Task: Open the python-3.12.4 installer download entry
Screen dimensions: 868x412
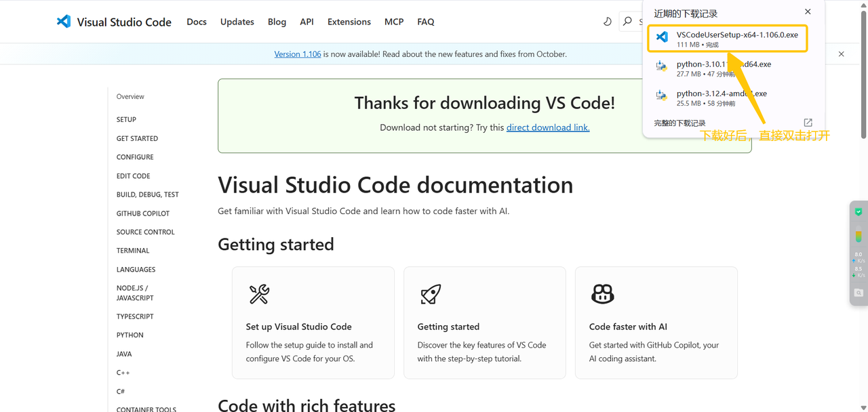Action: click(722, 98)
